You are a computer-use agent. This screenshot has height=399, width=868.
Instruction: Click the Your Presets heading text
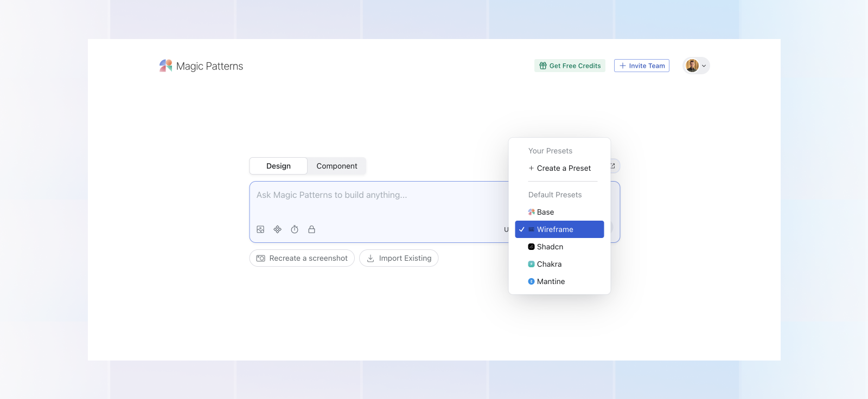click(550, 151)
